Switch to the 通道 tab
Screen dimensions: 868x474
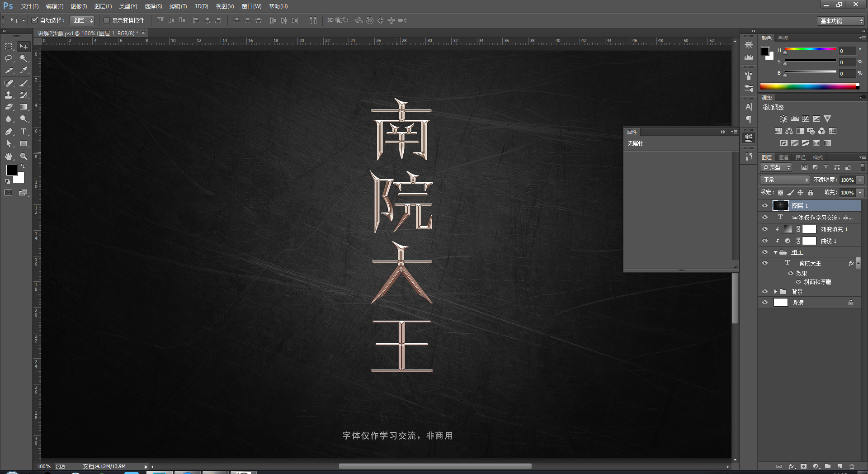(x=783, y=157)
